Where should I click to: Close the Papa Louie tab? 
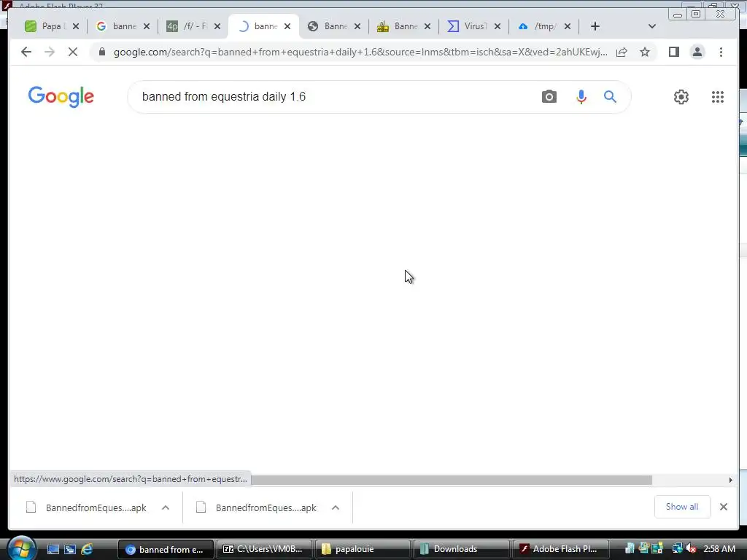coord(76,26)
